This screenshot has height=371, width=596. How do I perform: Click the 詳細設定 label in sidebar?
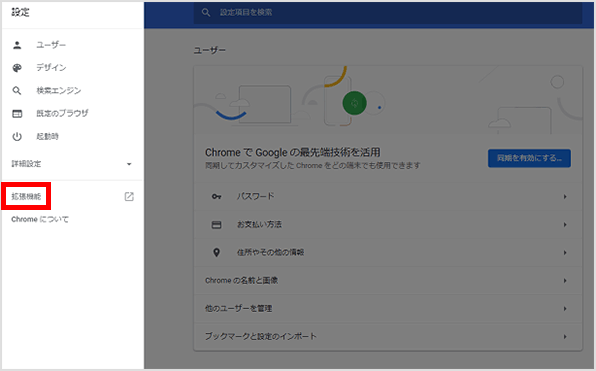pyautogui.click(x=26, y=164)
